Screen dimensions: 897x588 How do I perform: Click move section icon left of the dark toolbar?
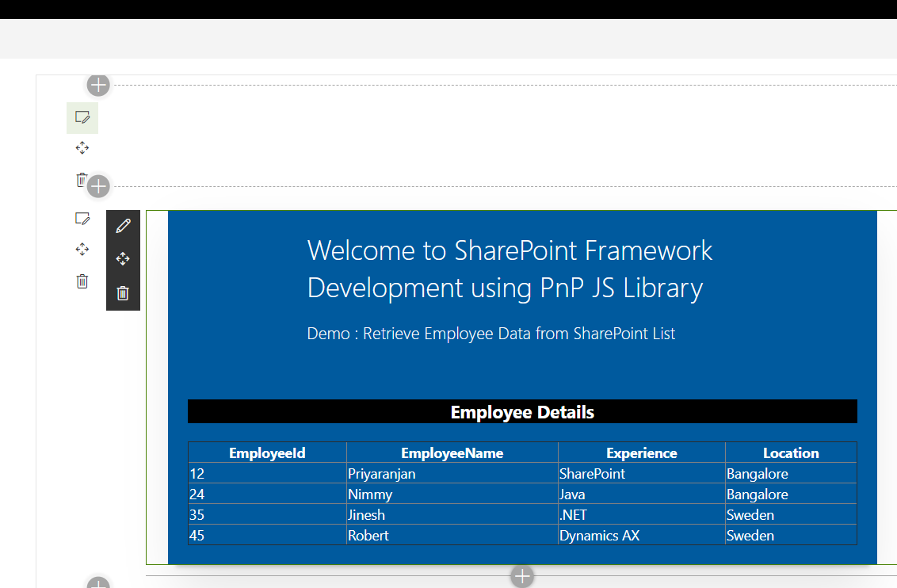click(x=82, y=250)
